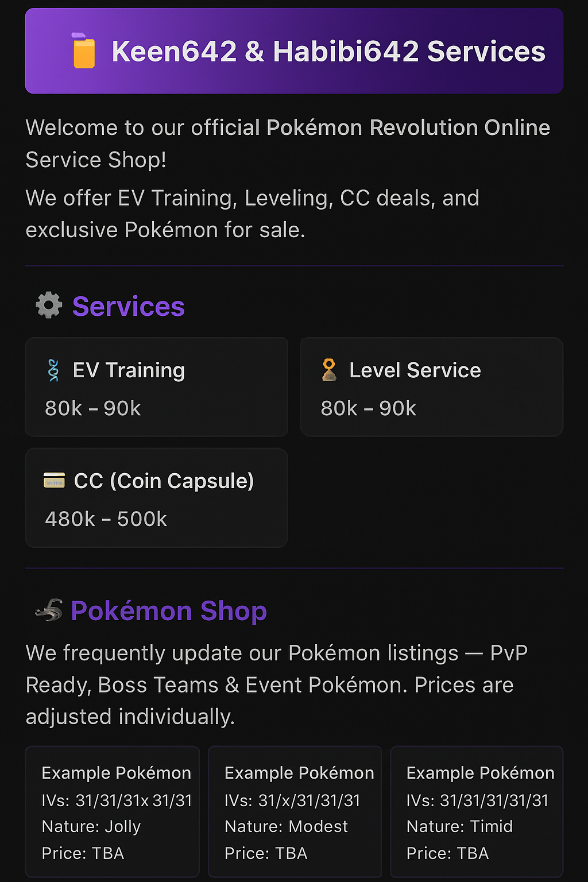The width and height of the screenshot is (588, 882).
Task: Click the card icon beside CC
Action: 55,481
